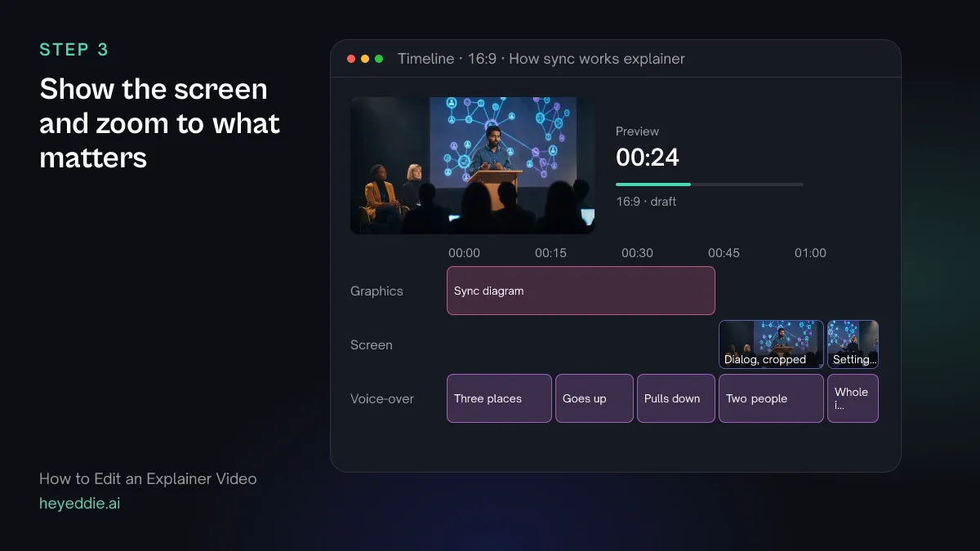Select the Whole i... voice-over clip

coord(853,398)
